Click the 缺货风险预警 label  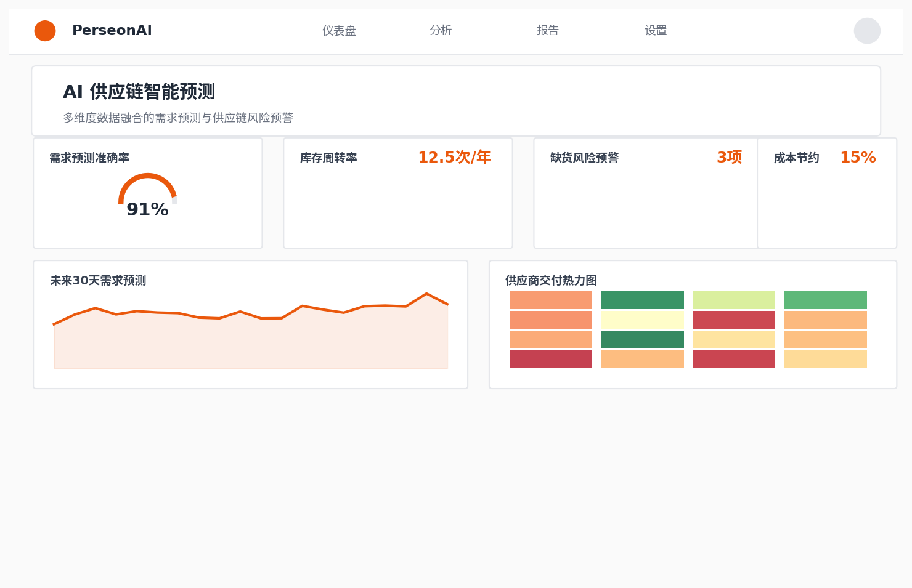pyautogui.click(x=584, y=158)
